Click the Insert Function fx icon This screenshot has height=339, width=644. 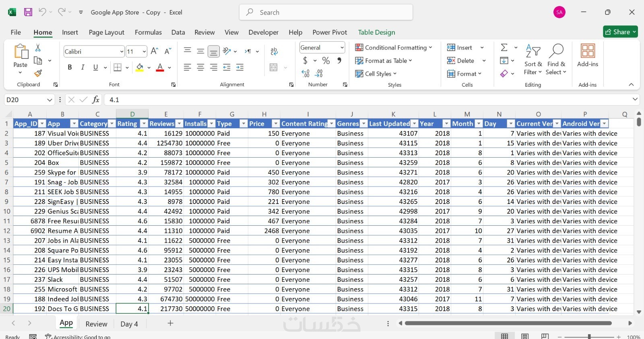pos(96,100)
